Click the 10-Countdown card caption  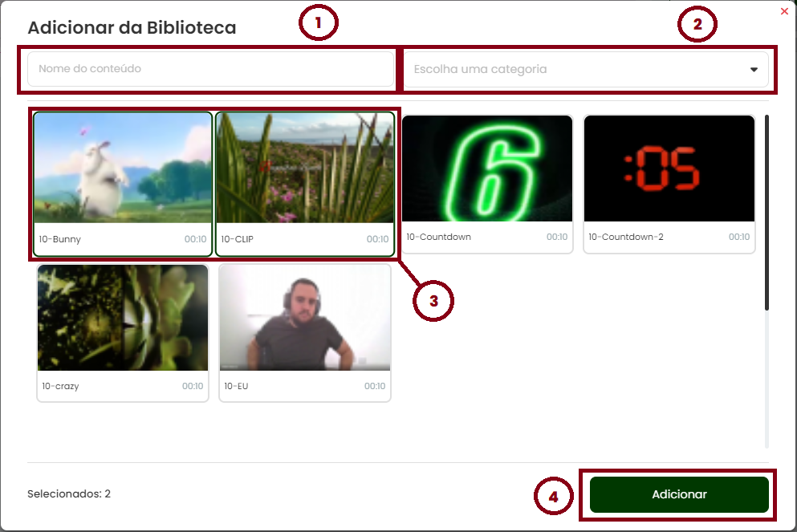tap(439, 237)
